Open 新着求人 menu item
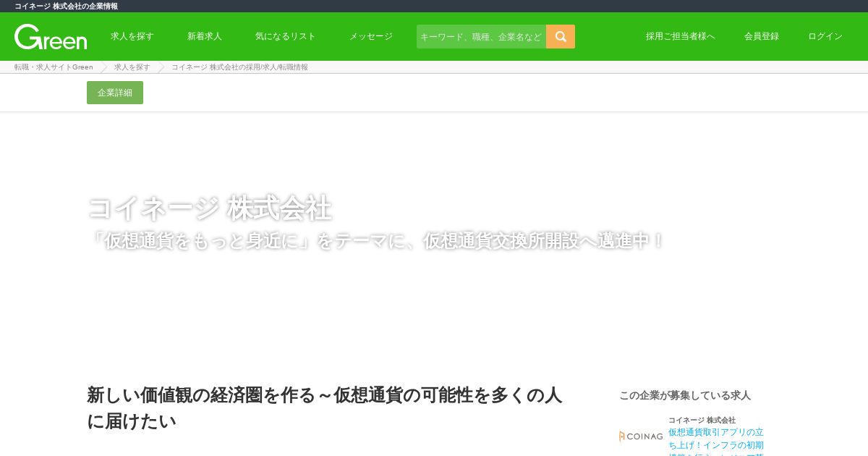 (205, 36)
